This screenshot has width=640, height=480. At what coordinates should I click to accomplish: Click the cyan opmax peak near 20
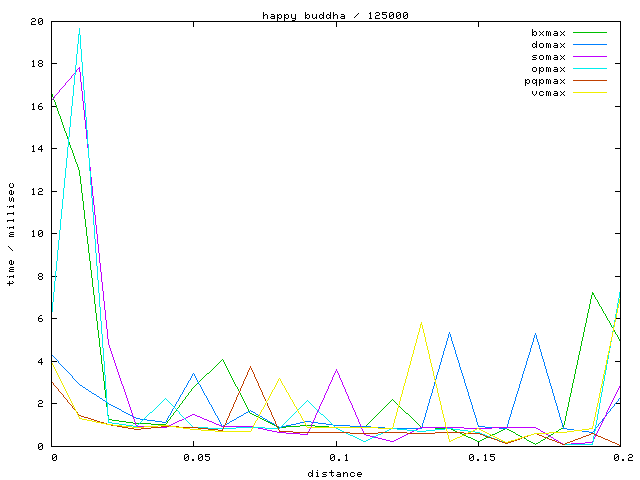coord(79,30)
